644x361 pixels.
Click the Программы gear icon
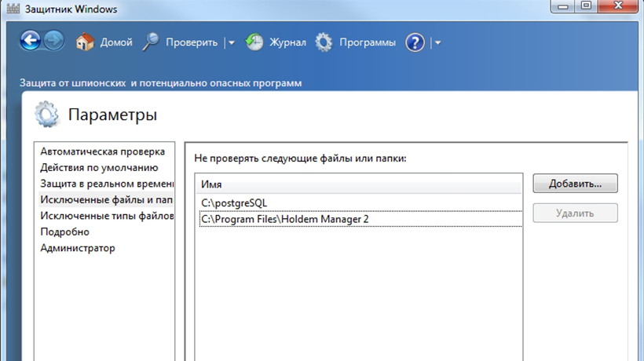point(324,42)
